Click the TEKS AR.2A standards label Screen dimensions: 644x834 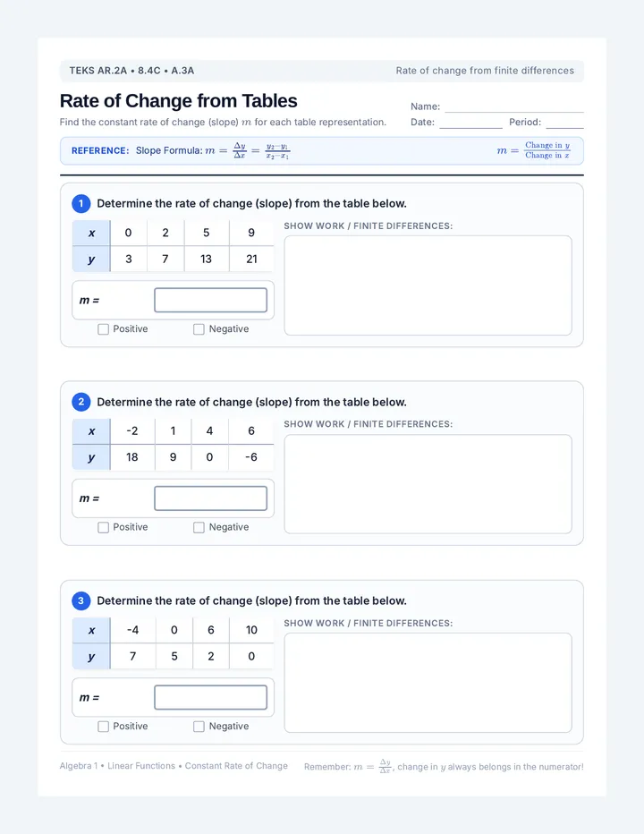coord(131,71)
